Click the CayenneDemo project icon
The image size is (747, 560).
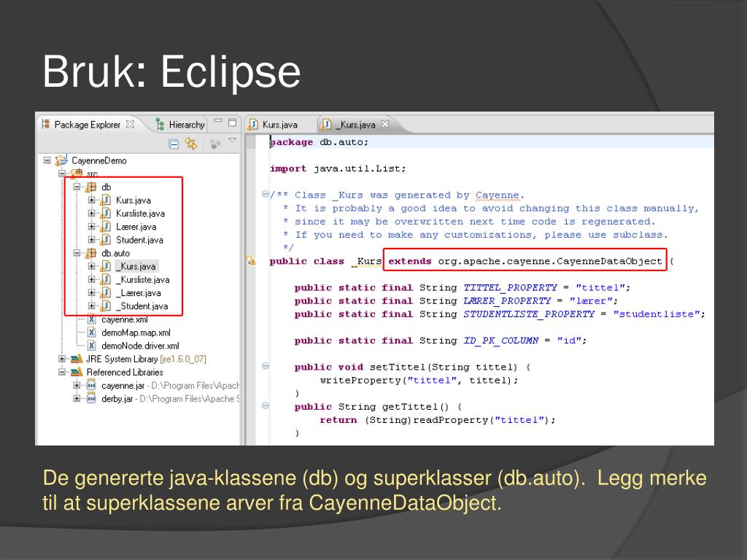point(61,160)
